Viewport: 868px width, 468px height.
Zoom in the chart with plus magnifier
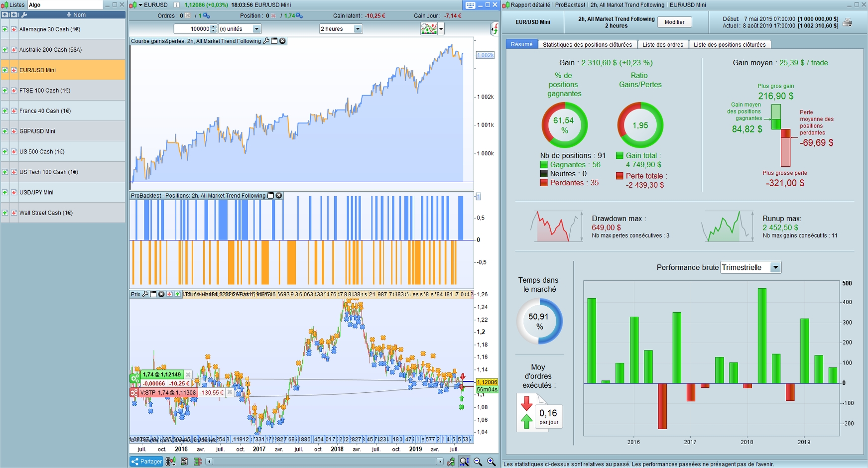coord(491,462)
